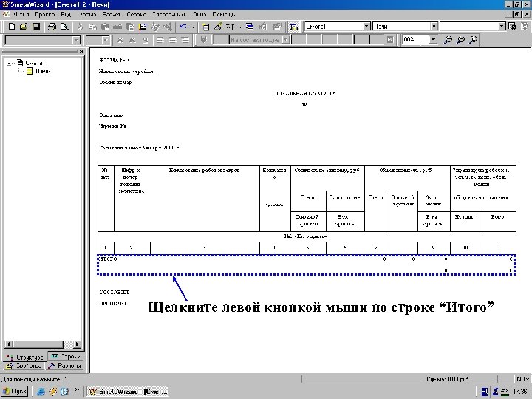Select the Печи item in the tree
The image size is (532, 399).
(x=43, y=71)
